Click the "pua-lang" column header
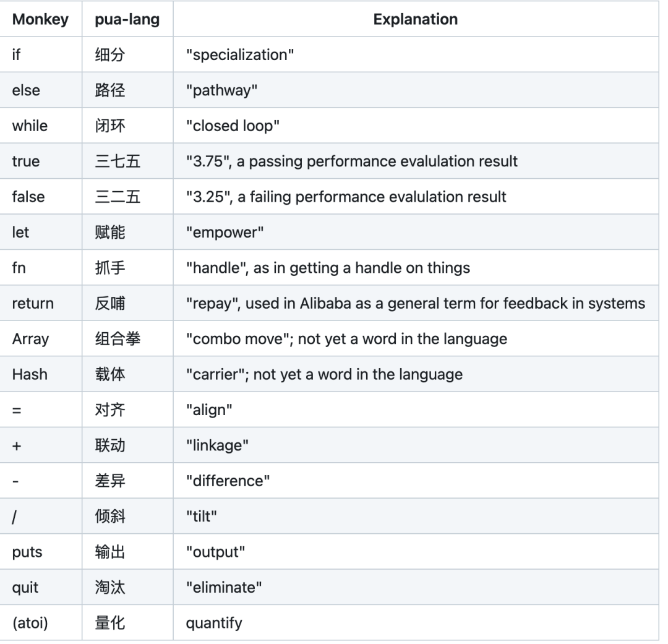 pyautogui.click(x=127, y=20)
